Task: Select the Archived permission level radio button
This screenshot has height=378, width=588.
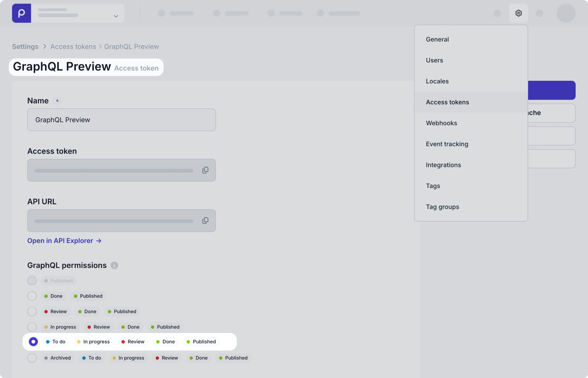Action: pyautogui.click(x=32, y=358)
